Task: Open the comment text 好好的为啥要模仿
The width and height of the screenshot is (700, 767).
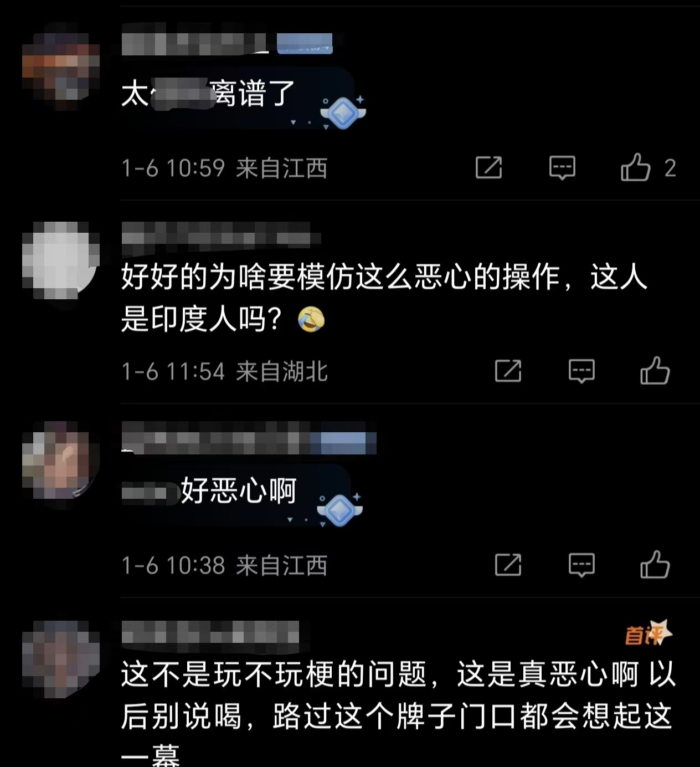Action: (x=384, y=298)
